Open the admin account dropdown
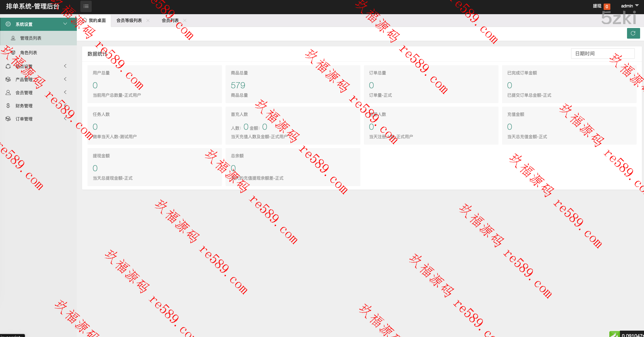 [630, 6]
